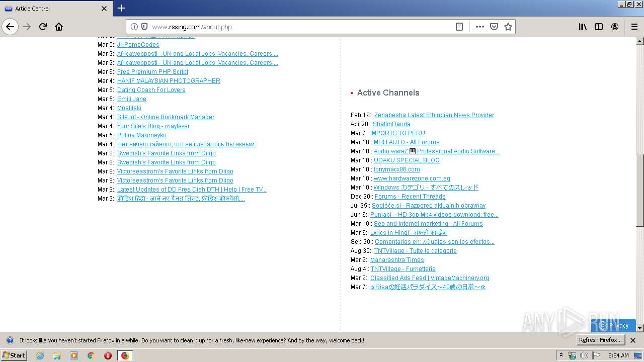This screenshot has width=644, height=362.
Task: Open Maharashtra Times link
Action: pyautogui.click(x=397, y=260)
